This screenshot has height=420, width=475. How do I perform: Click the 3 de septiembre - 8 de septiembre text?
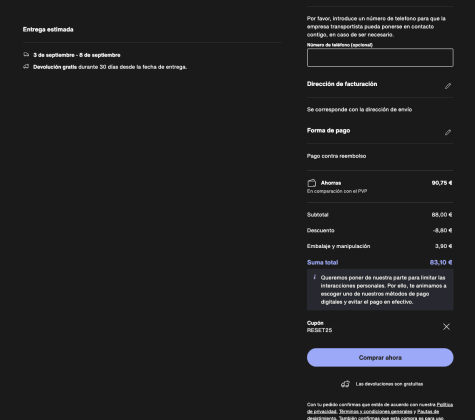pos(77,55)
